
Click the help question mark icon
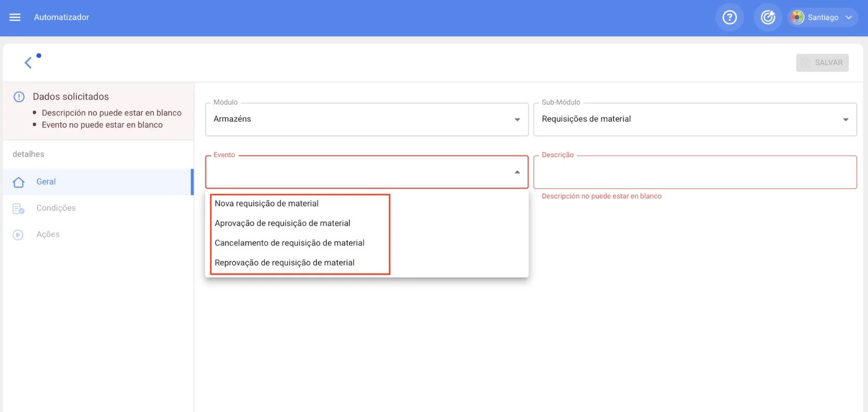(x=730, y=18)
